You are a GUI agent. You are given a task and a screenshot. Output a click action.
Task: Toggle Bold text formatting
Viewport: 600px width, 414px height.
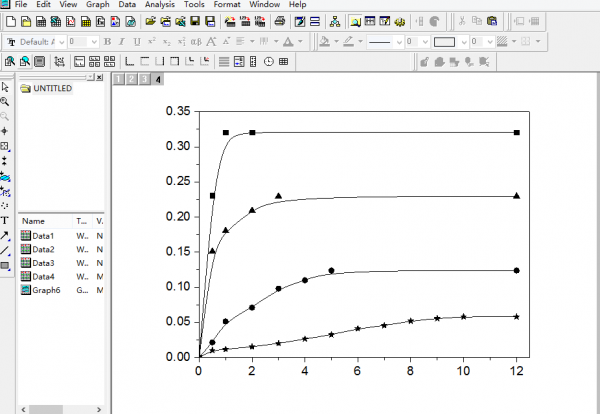click(x=108, y=42)
